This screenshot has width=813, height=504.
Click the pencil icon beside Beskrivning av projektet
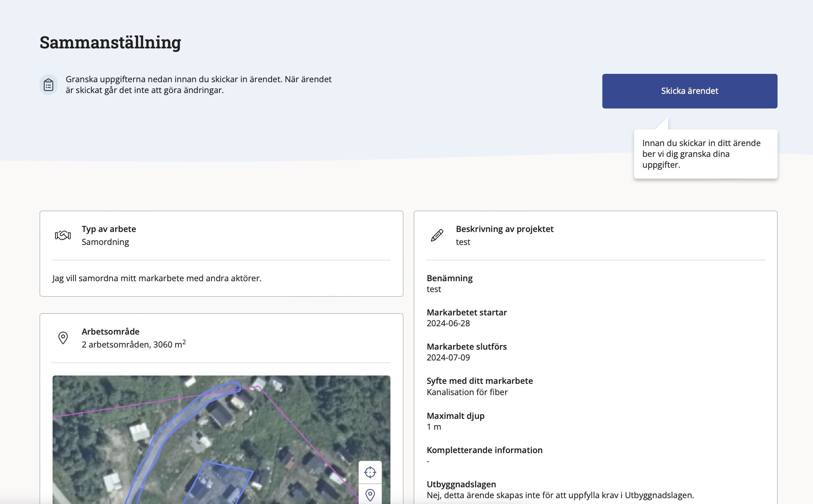(437, 235)
